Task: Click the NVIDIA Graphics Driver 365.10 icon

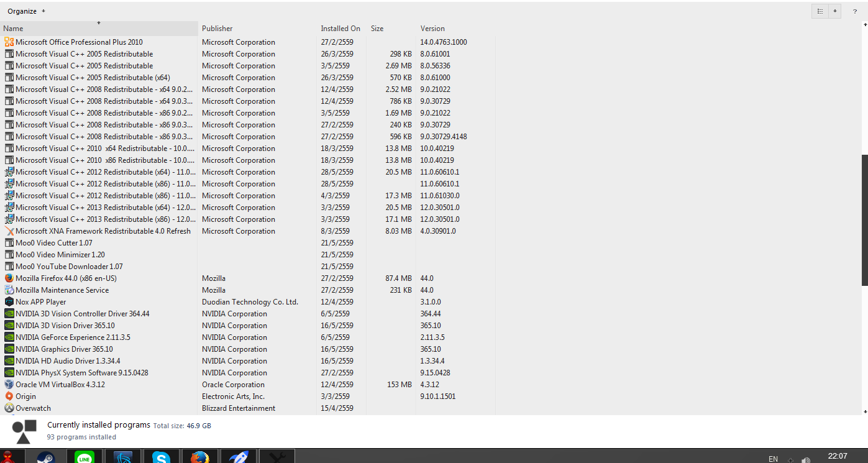Action: click(9, 349)
